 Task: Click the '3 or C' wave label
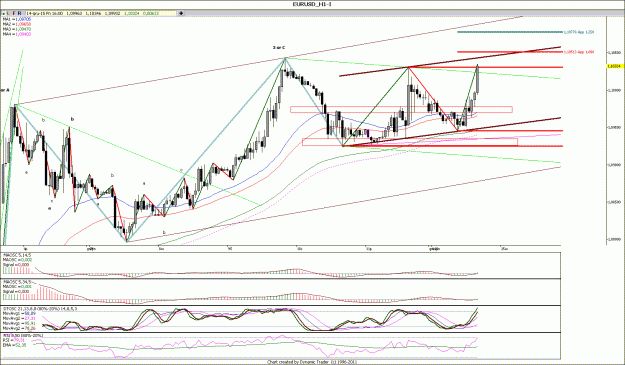point(279,47)
